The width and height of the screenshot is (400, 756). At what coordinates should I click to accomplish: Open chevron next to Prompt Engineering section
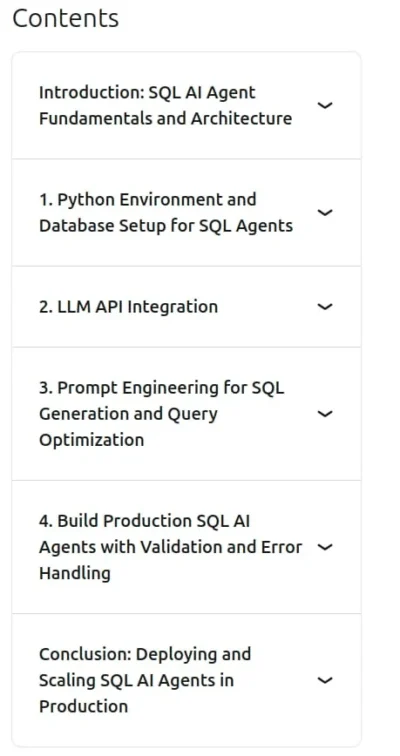pos(326,414)
